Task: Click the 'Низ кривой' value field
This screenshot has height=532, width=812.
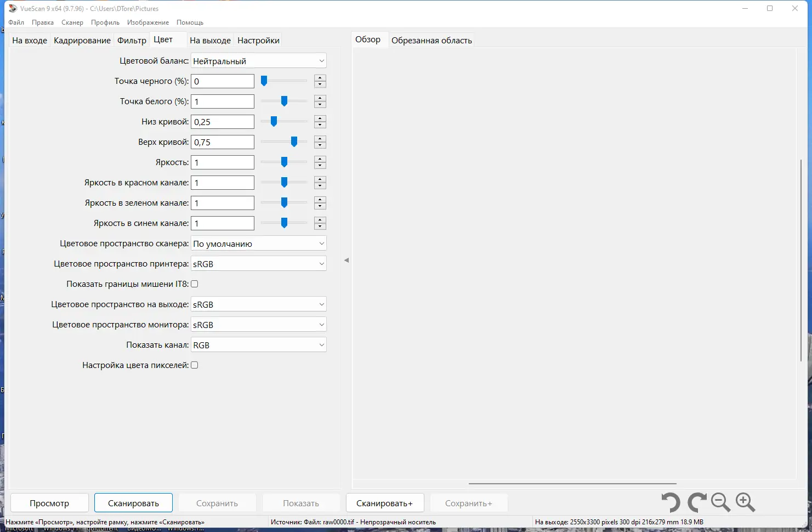Action: (223, 122)
